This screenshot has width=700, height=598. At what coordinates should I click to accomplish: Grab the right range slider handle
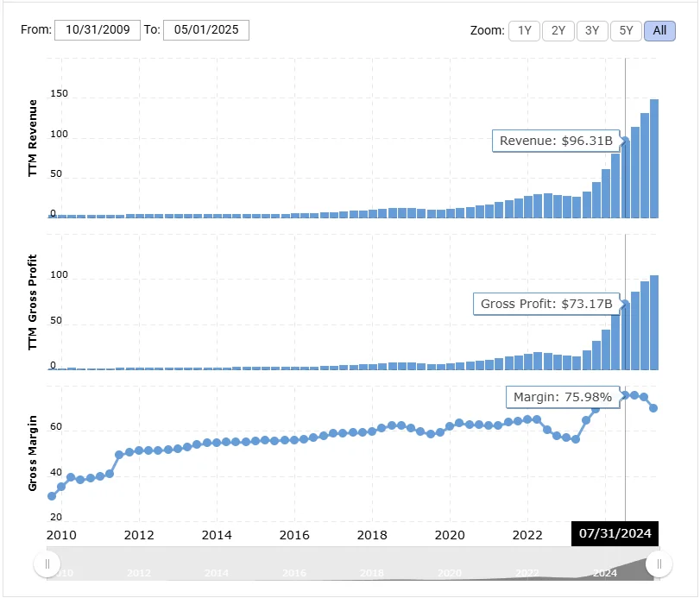tap(659, 564)
